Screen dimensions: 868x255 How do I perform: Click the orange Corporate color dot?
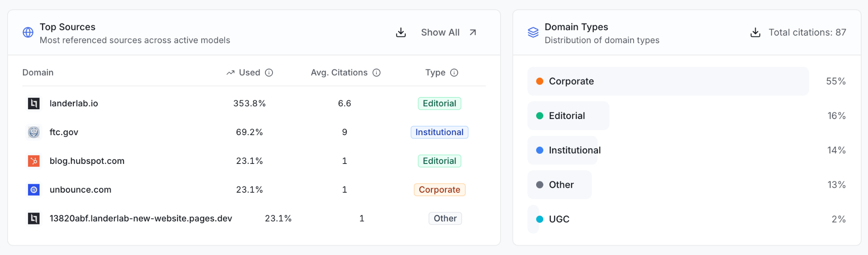click(x=540, y=81)
